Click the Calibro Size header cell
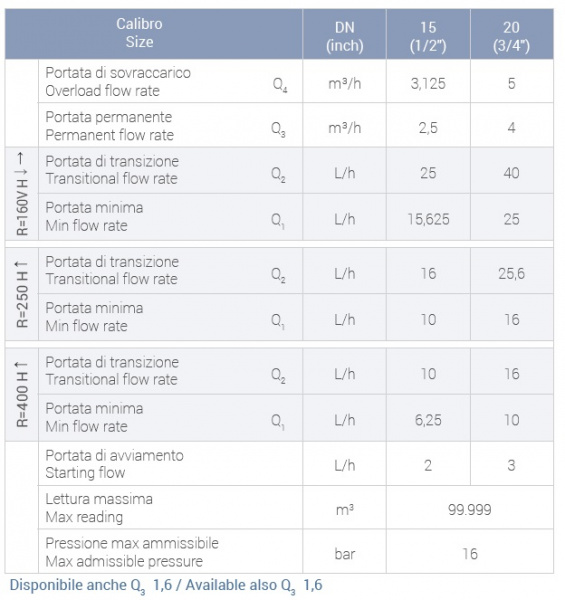This screenshot has width=565, height=600. point(154,34)
